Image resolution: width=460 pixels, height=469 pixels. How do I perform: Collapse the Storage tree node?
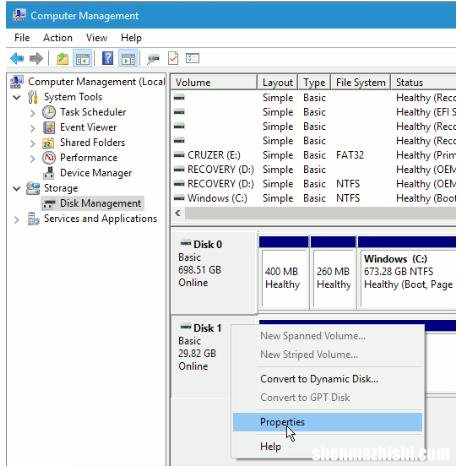coord(17,189)
